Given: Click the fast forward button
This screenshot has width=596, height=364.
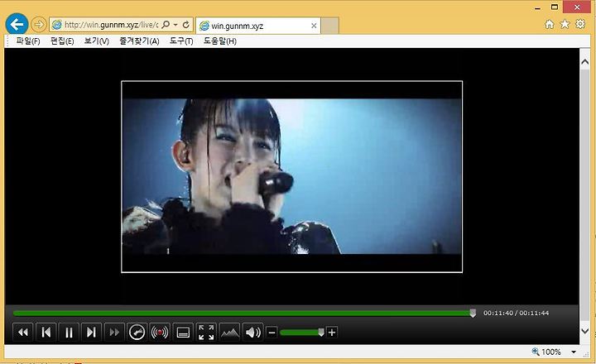Looking at the screenshot, I should coord(114,333).
